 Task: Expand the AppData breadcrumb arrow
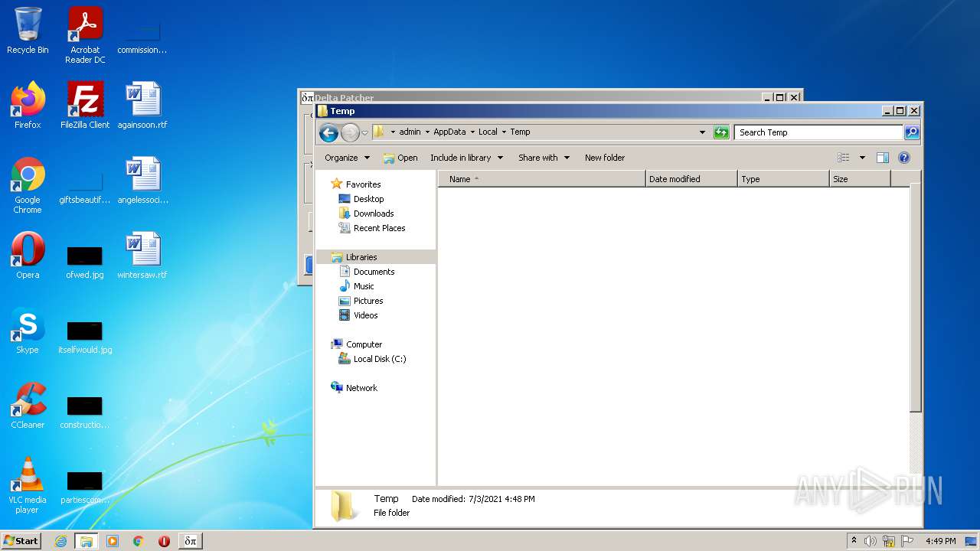[x=472, y=132]
